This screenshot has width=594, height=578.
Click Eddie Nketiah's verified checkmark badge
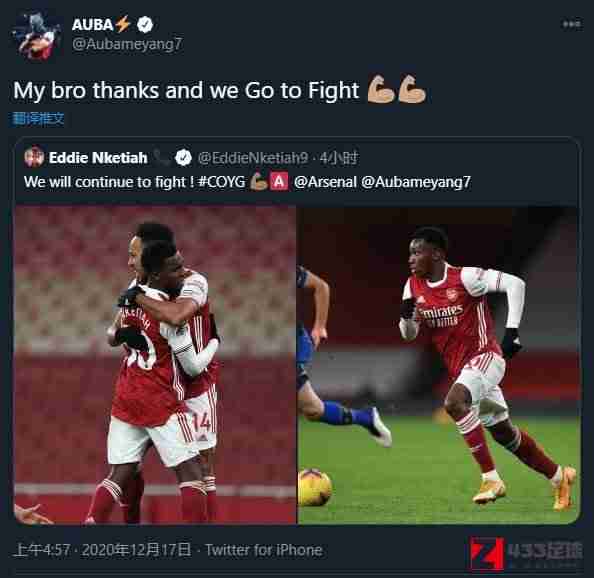coord(184,157)
